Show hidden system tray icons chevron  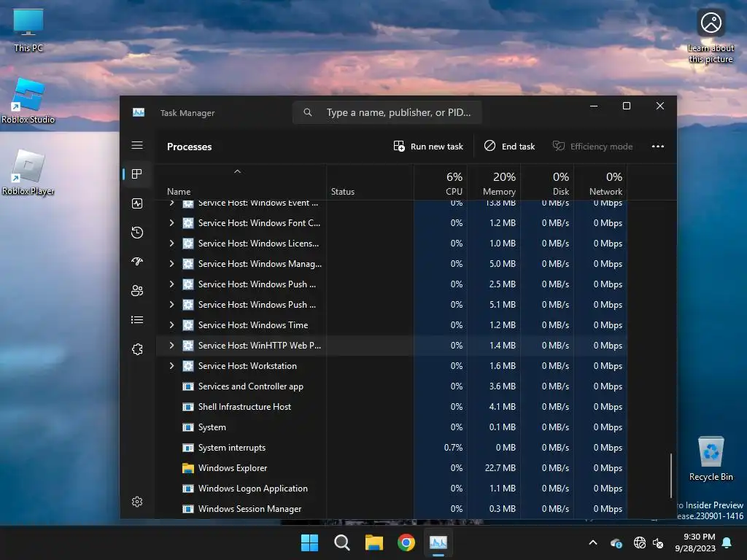tap(593, 542)
